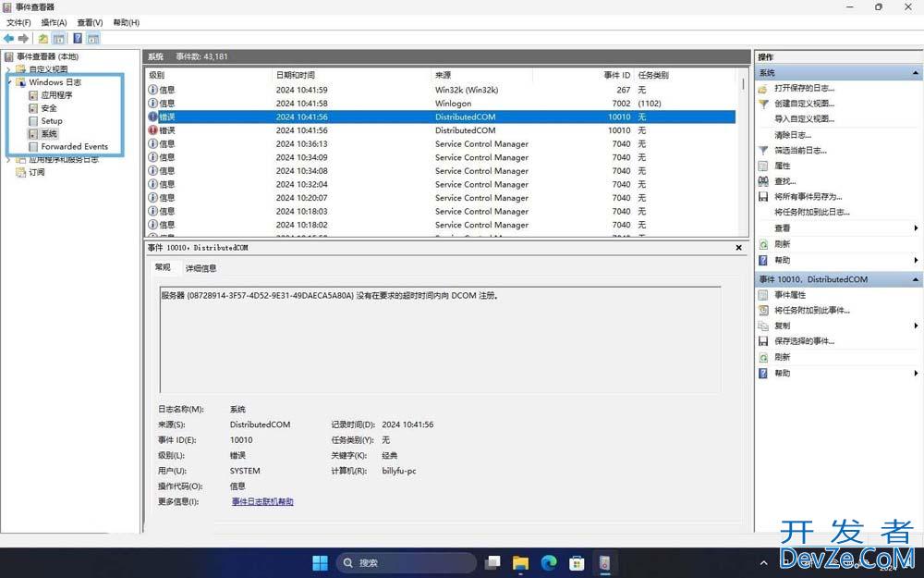This screenshot has height=578, width=924.
Task: Expand the 复制 submenu action
Action: 916,326
